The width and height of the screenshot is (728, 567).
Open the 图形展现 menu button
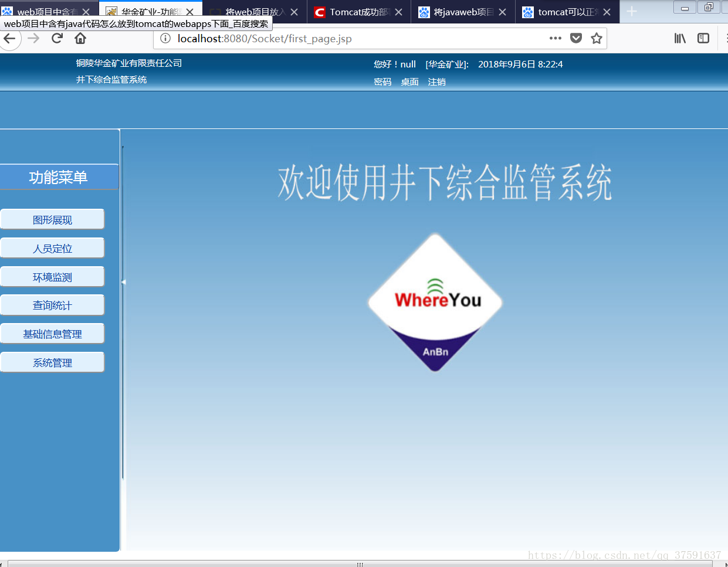(52, 220)
